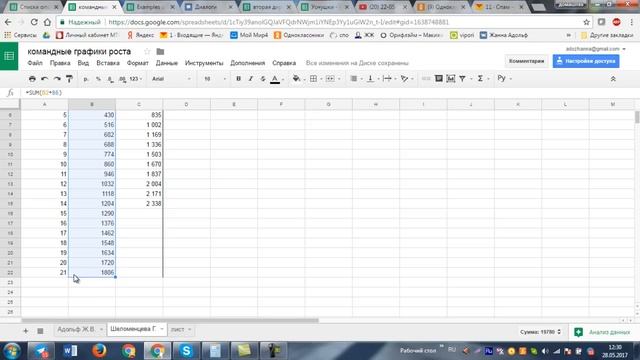Format the cell as percent
Viewport: 640px width, 360px height.
[98, 79]
